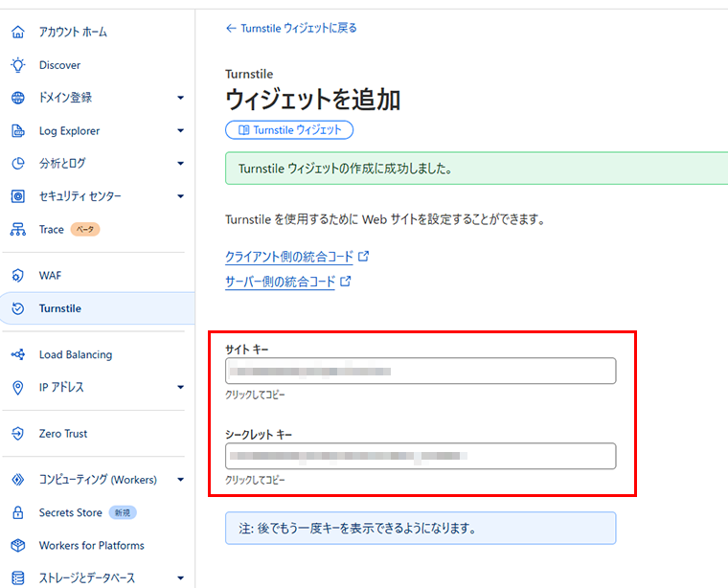Select Load Balancing in the sidebar

click(76, 354)
